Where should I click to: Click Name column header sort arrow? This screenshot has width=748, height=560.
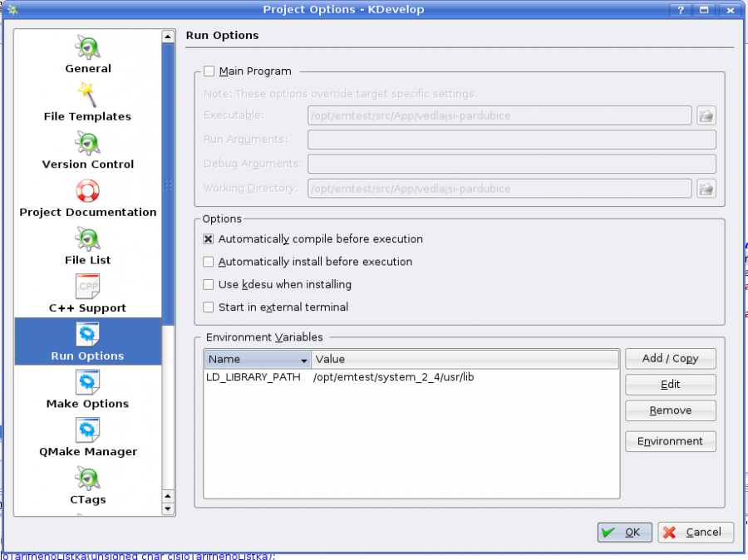pyautogui.click(x=303, y=360)
